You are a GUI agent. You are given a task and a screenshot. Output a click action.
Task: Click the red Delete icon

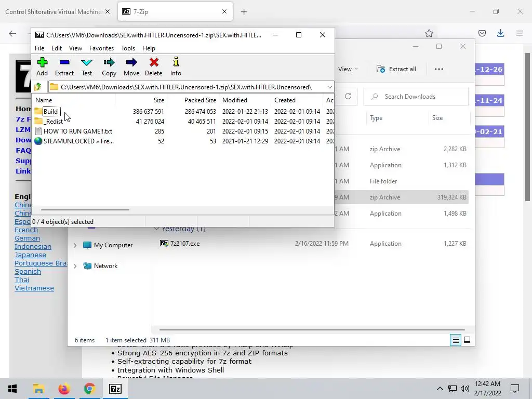[154, 67]
